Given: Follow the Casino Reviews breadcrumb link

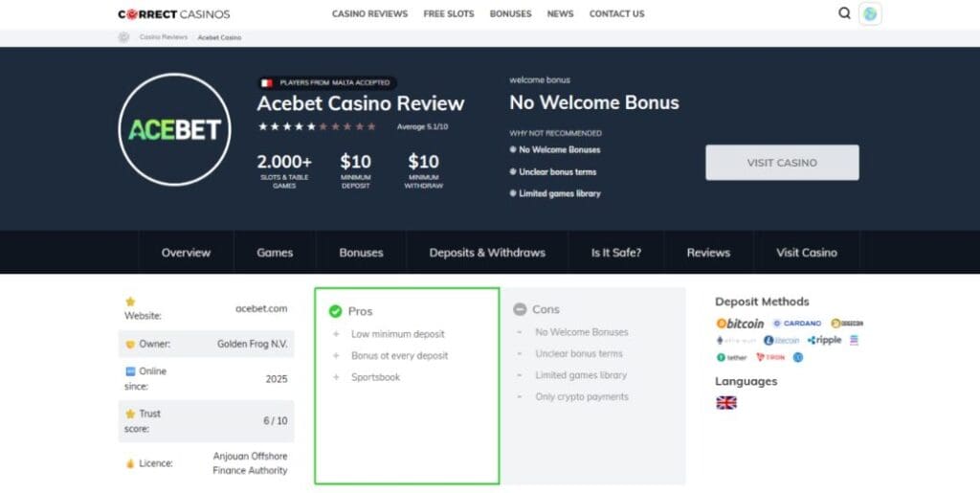Looking at the screenshot, I should [x=164, y=37].
